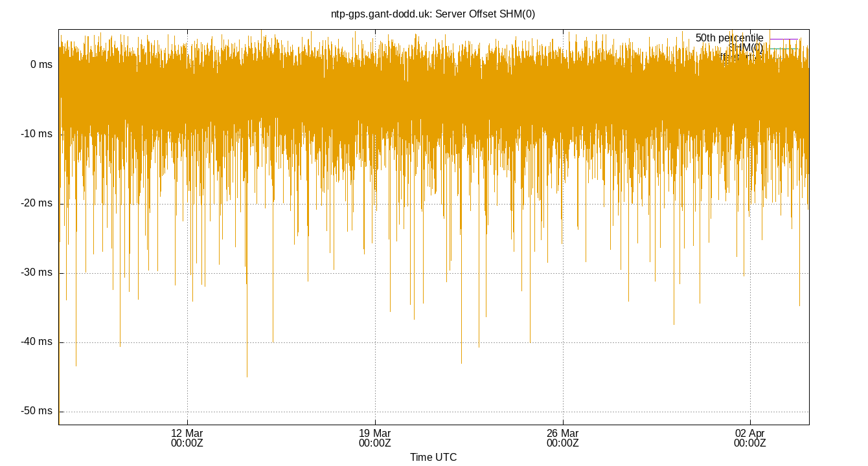
Task: Toggle the SHM(0) legend entry
Action: (x=745, y=47)
